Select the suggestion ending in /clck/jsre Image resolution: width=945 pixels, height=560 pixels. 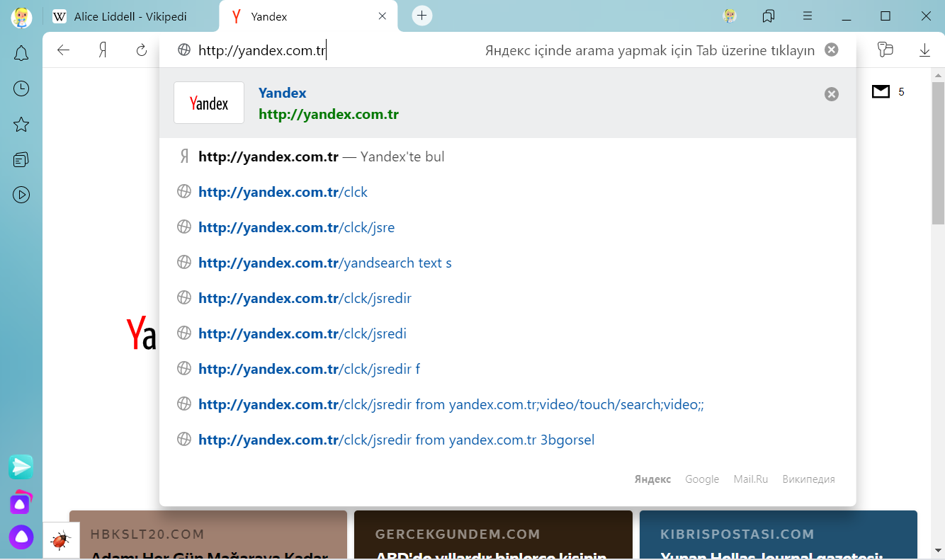[507, 227]
